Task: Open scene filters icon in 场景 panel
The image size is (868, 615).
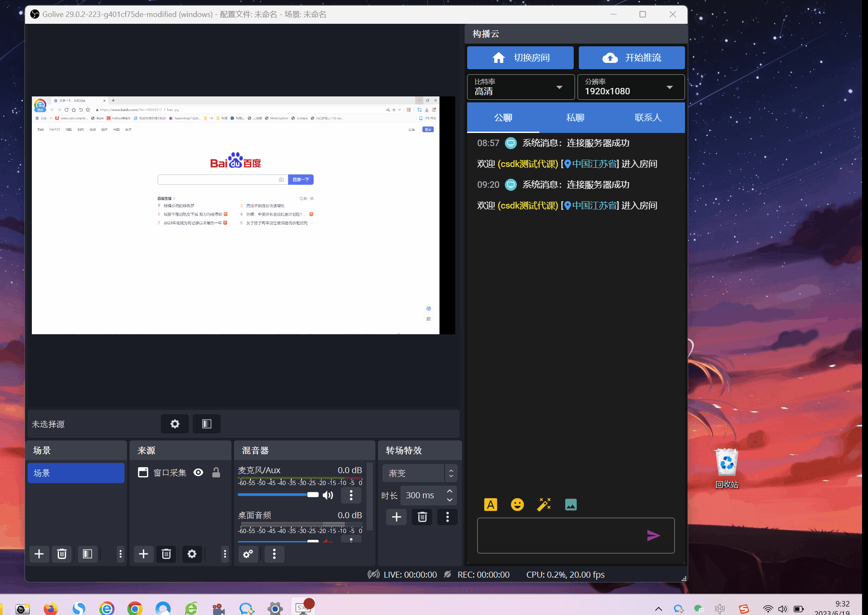Action: point(87,554)
